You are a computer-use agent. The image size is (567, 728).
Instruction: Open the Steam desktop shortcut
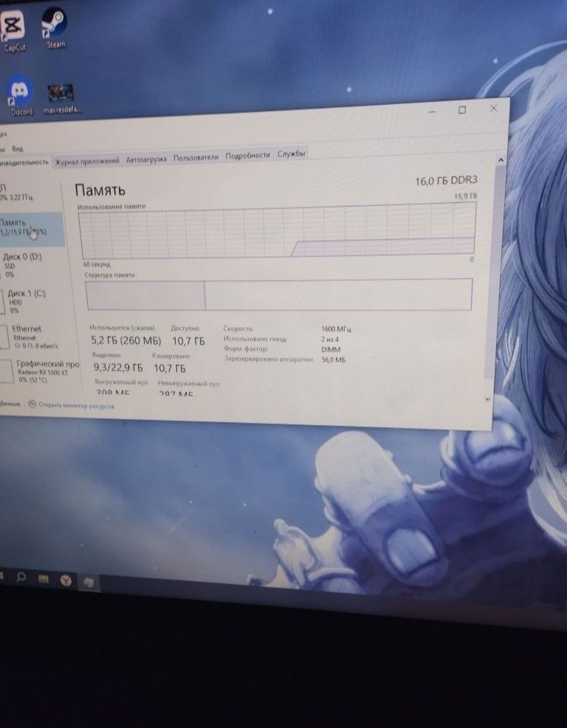click(55, 29)
